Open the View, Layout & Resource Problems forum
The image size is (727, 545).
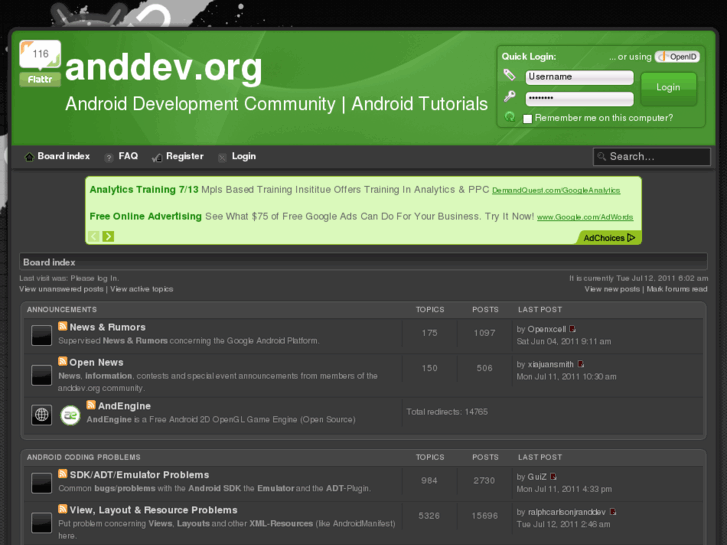153,510
